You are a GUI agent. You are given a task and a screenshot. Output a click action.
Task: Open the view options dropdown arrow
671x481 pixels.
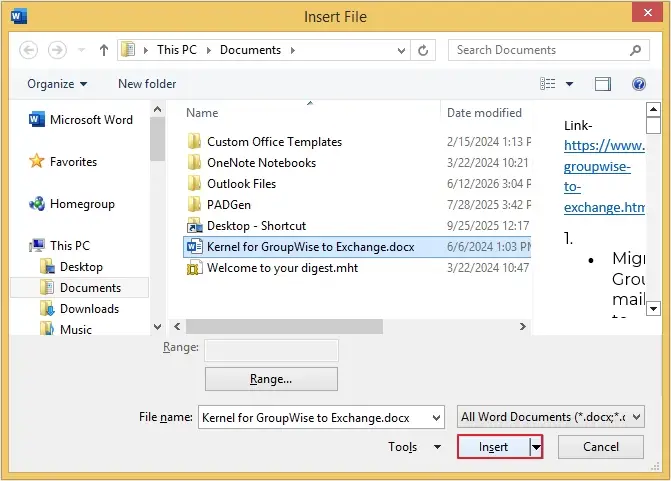click(x=570, y=84)
